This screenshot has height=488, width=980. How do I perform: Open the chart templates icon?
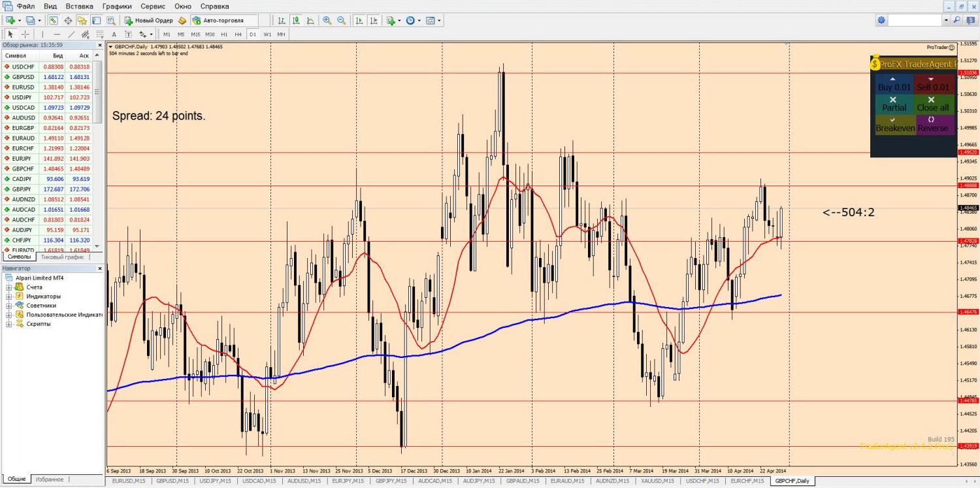430,20
